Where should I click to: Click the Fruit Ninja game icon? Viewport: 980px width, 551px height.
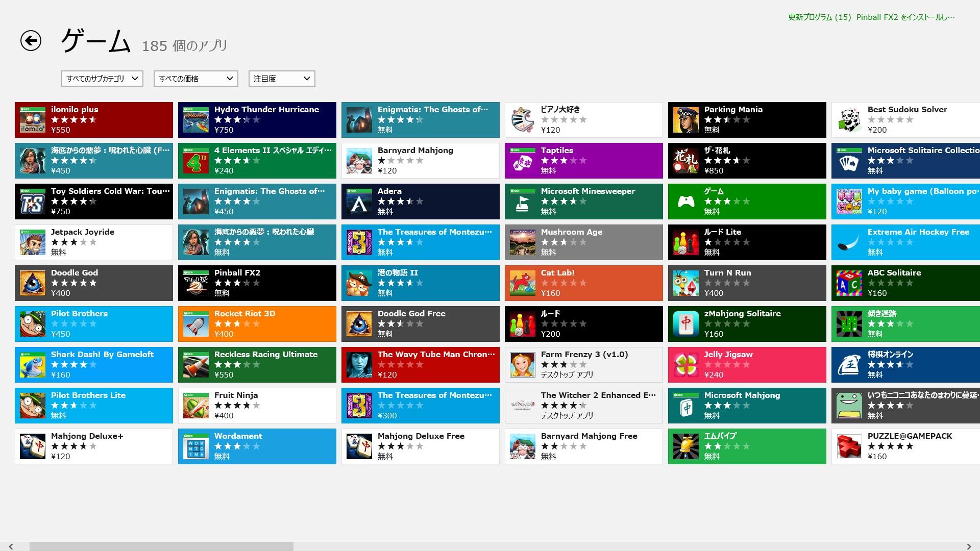tap(196, 406)
